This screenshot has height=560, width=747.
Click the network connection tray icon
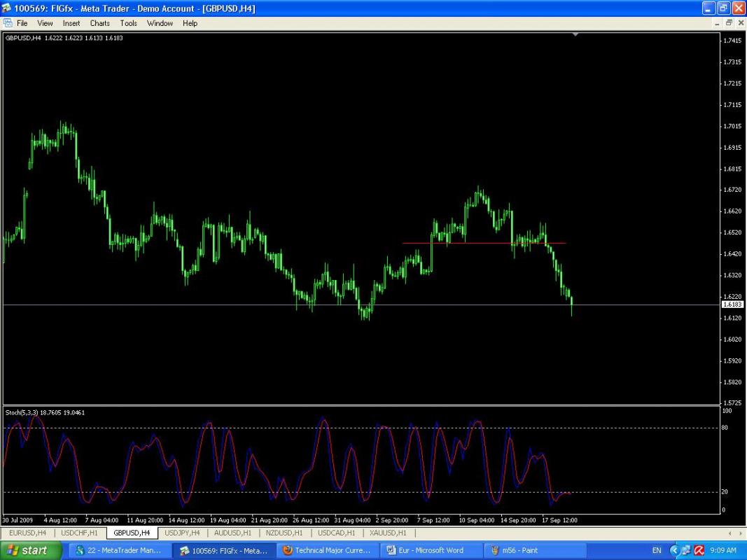(687, 550)
